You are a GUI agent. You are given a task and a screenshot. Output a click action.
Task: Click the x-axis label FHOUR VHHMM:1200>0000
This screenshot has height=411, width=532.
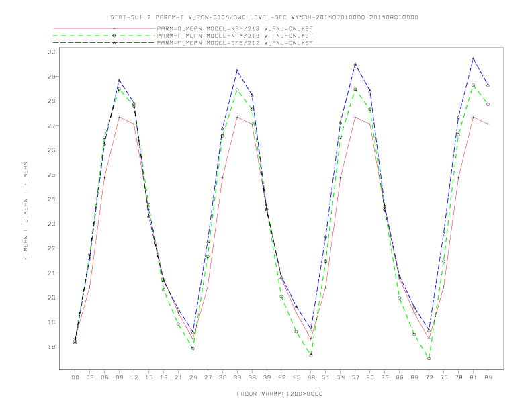(x=279, y=394)
